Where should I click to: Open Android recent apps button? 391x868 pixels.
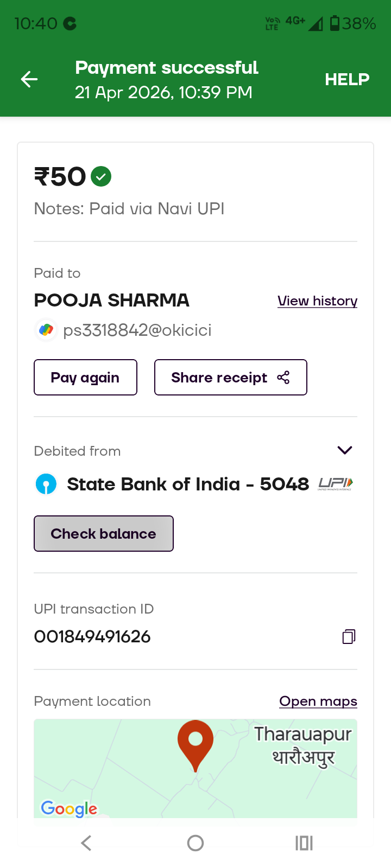tap(304, 843)
